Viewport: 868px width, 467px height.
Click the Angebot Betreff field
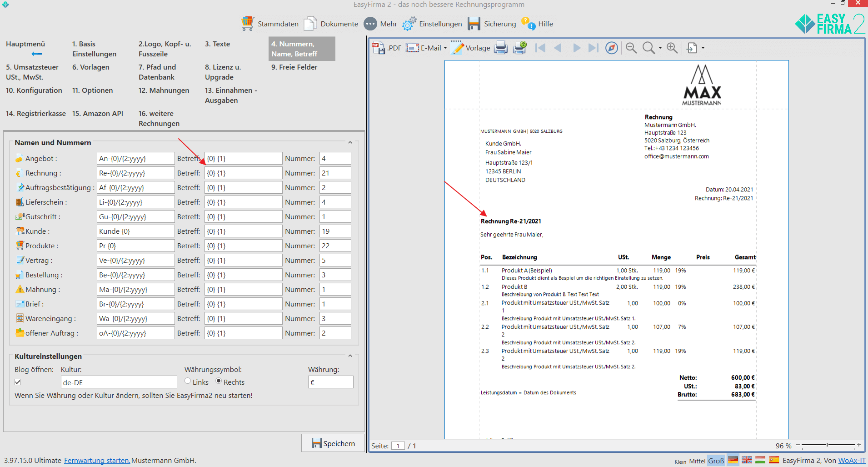point(243,158)
